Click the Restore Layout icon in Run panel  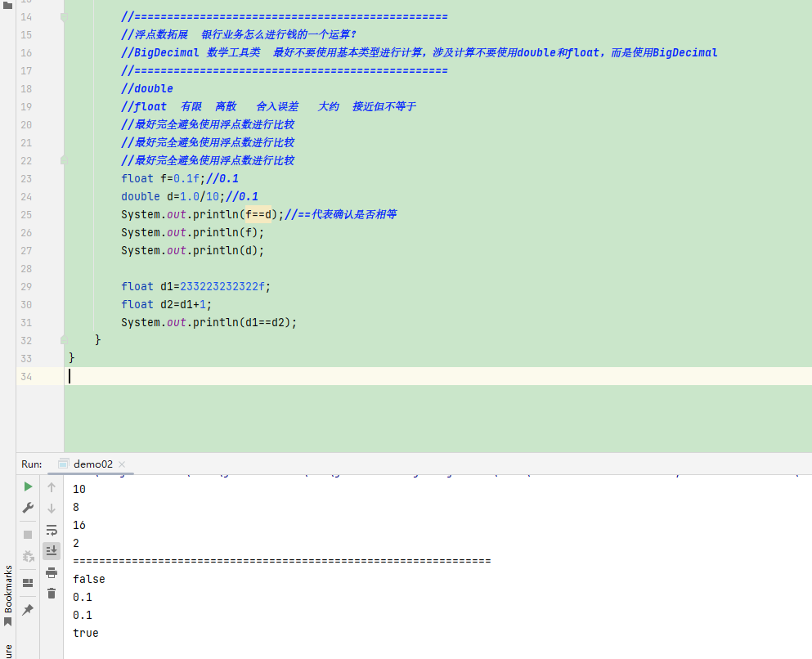pyautogui.click(x=28, y=583)
